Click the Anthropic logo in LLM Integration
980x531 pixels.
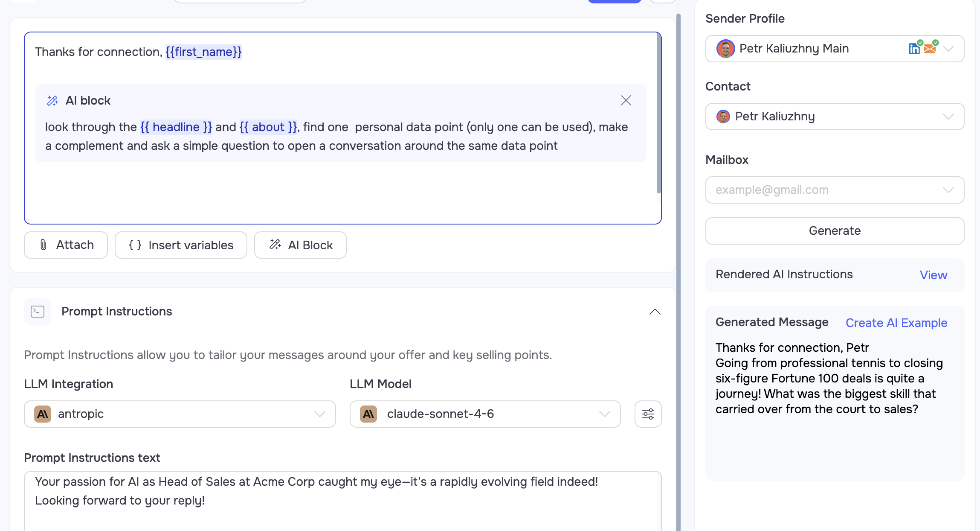(43, 414)
